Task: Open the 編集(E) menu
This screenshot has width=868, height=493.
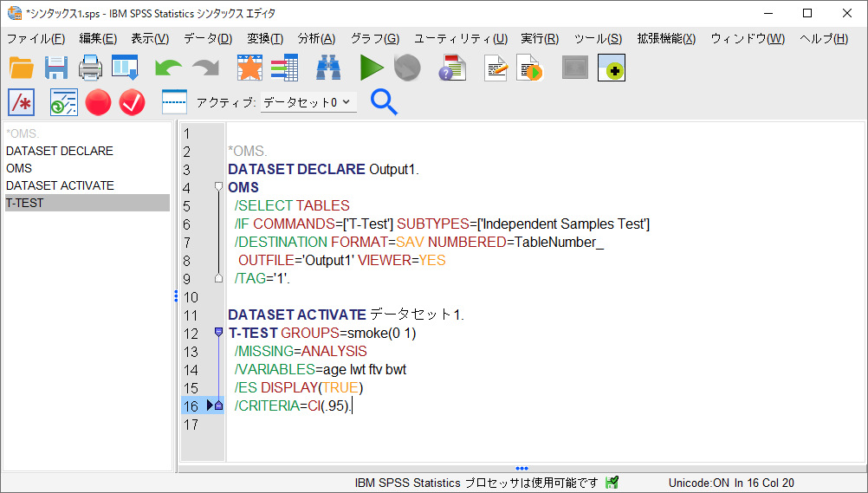Action: point(98,39)
